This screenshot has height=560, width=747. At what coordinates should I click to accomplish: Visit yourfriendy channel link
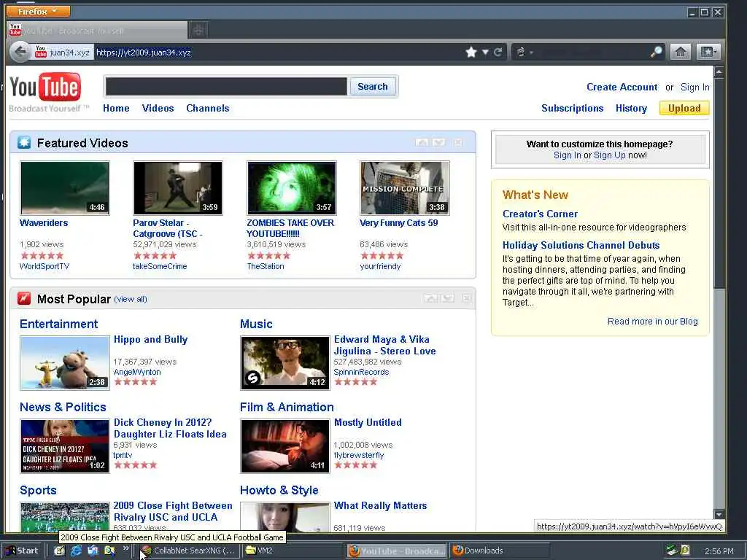tap(380, 266)
